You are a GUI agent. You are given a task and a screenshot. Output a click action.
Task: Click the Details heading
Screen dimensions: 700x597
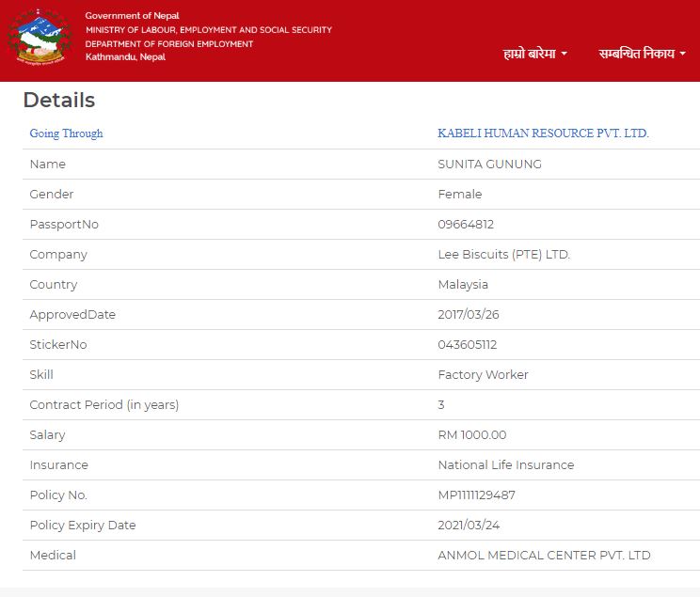pyautogui.click(x=59, y=100)
